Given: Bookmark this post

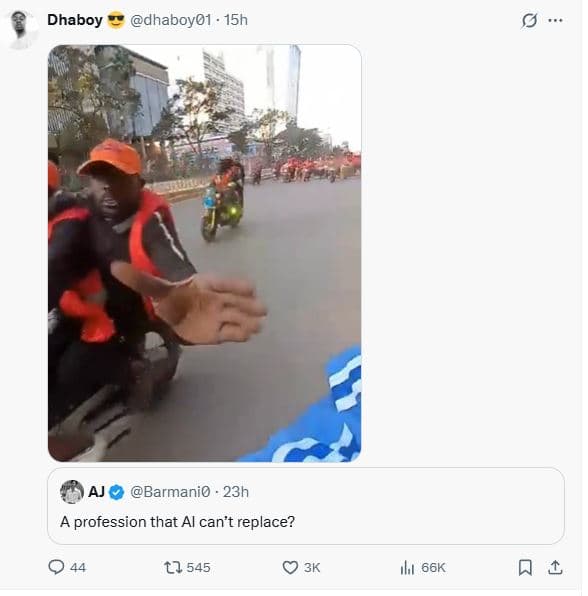Looking at the screenshot, I should pyautogui.click(x=525, y=567).
